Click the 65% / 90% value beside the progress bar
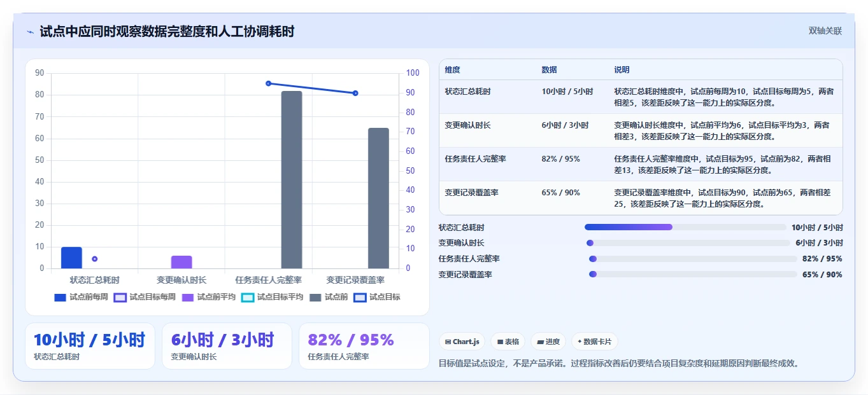Viewport: 868px width, 395px height. (x=822, y=275)
